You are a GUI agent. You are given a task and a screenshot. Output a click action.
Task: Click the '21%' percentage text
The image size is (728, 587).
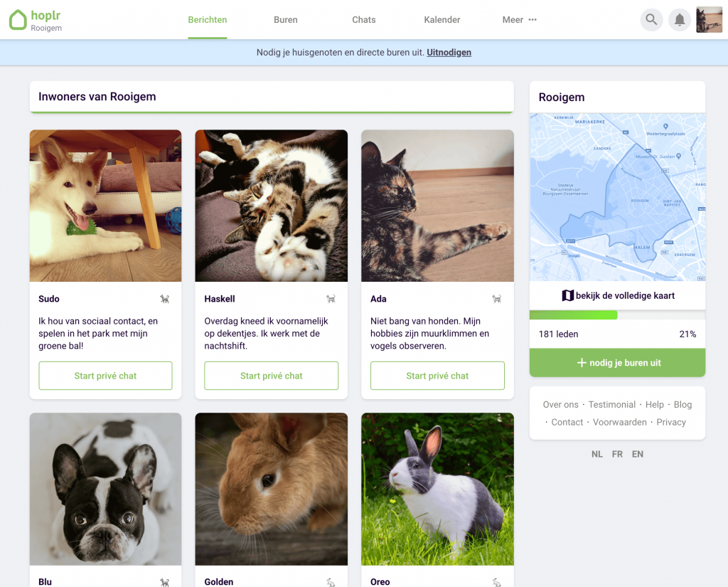687,334
